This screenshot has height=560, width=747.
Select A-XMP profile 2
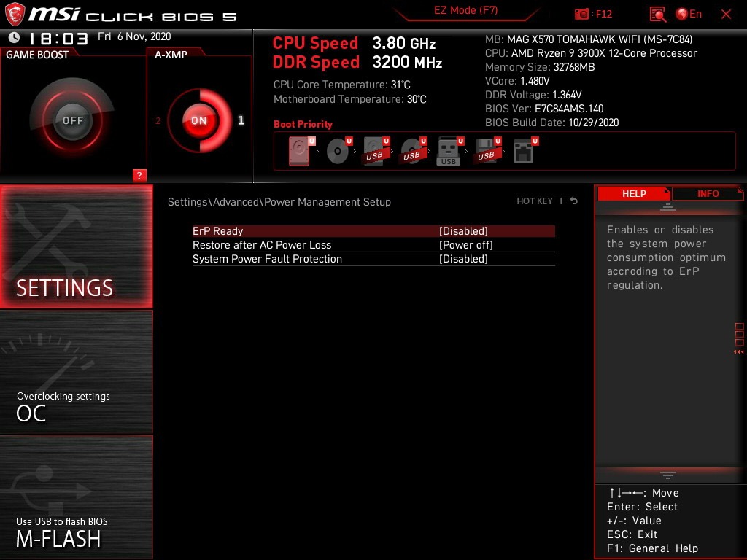click(158, 120)
